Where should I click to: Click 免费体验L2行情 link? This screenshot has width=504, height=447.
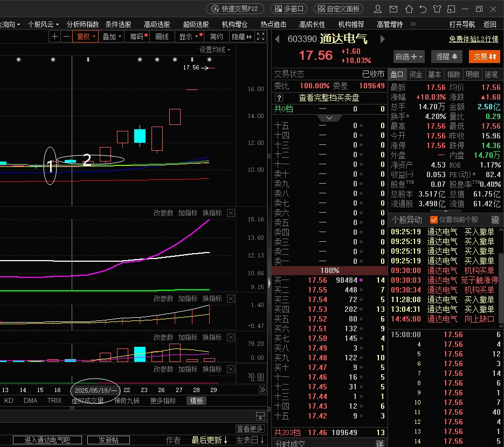pyautogui.click(x=474, y=39)
